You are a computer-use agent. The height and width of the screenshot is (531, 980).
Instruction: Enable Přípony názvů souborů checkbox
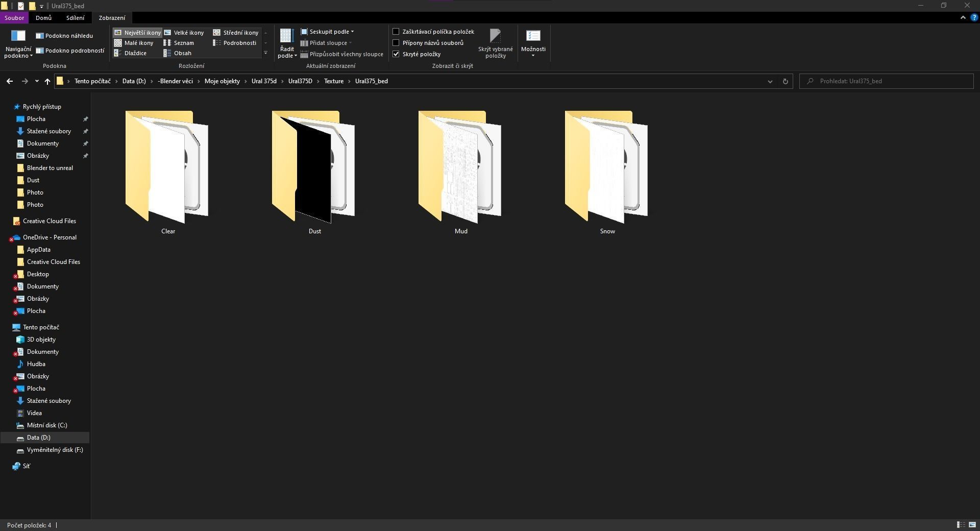click(x=396, y=43)
